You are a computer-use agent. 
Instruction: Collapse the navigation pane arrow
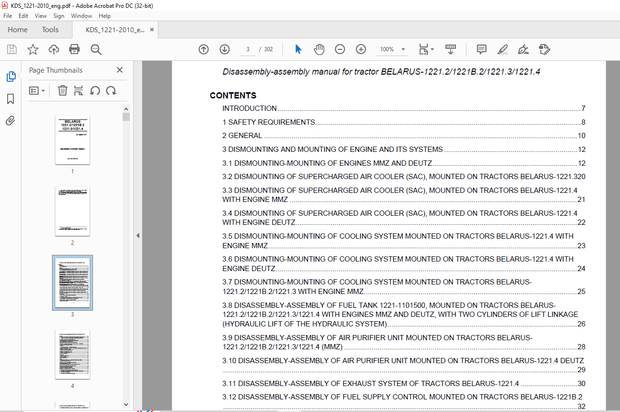(x=138, y=236)
